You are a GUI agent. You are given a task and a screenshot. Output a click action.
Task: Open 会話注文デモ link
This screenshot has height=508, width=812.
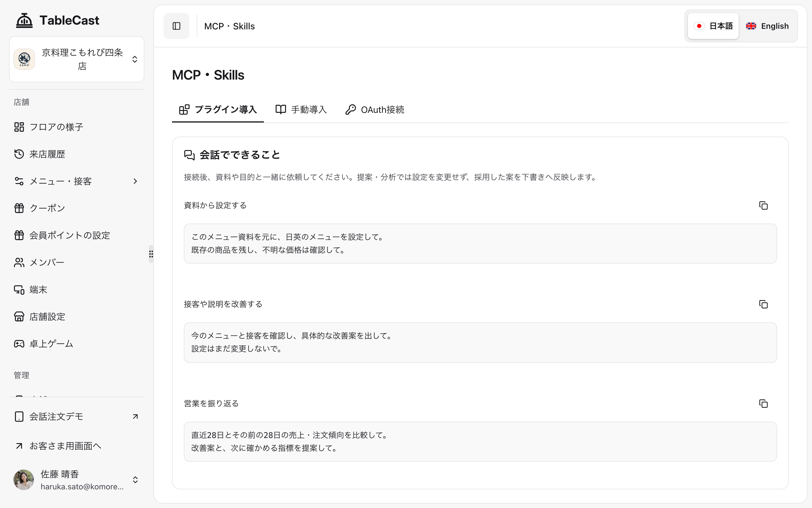pos(76,417)
